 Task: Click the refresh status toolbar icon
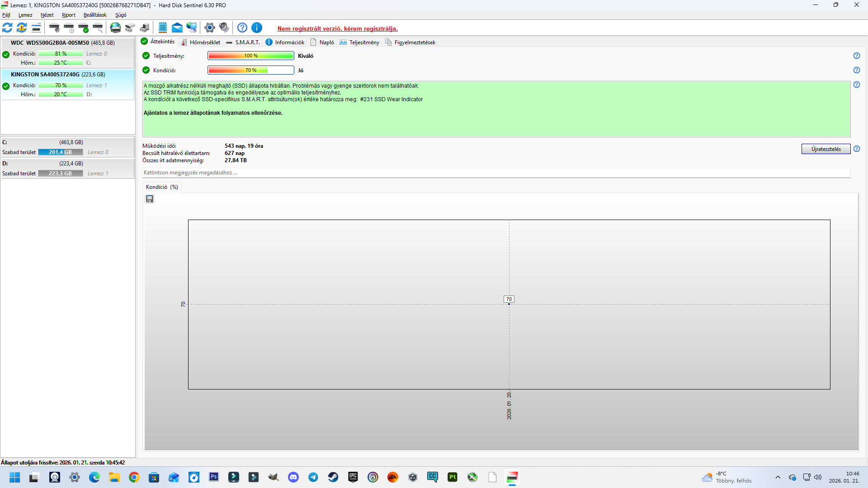(7, 28)
